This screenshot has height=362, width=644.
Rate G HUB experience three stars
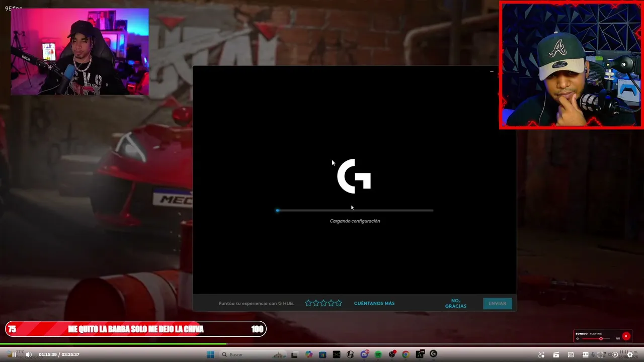[x=324, y=303]
